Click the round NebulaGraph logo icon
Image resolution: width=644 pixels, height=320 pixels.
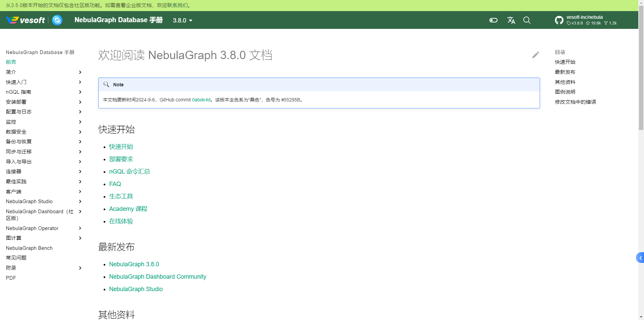click(x=57, y=20)
